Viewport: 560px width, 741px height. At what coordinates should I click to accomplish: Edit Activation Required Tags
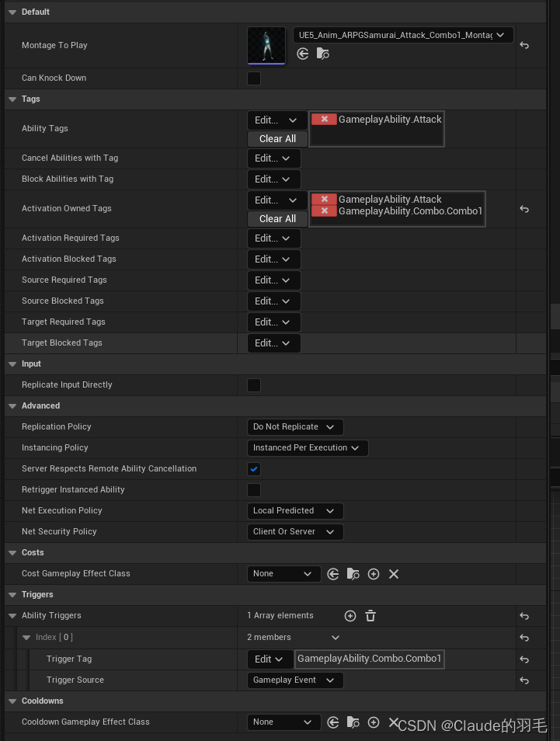(273, 238)
